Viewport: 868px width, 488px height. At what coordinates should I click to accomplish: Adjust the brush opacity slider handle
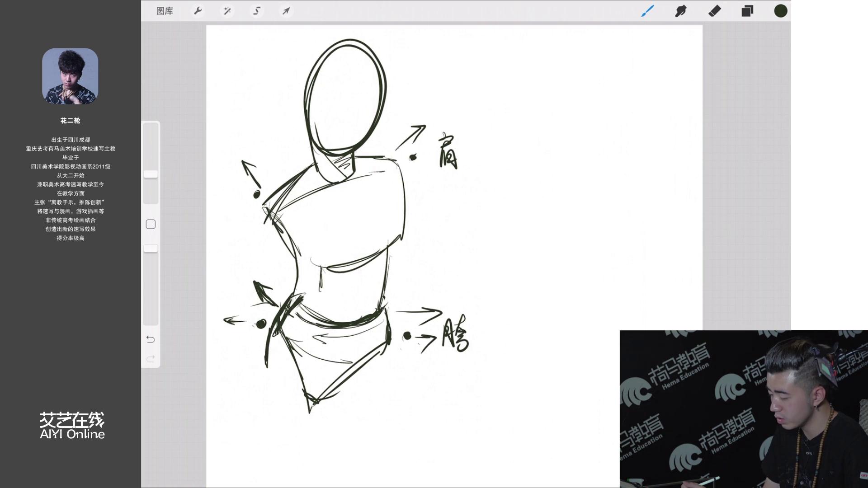(151, 249)
